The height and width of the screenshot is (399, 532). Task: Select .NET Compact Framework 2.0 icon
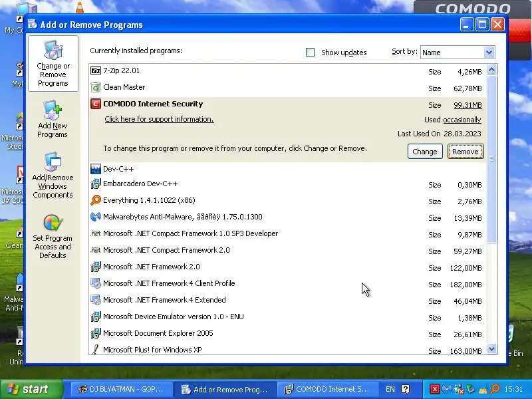point(96,250)
